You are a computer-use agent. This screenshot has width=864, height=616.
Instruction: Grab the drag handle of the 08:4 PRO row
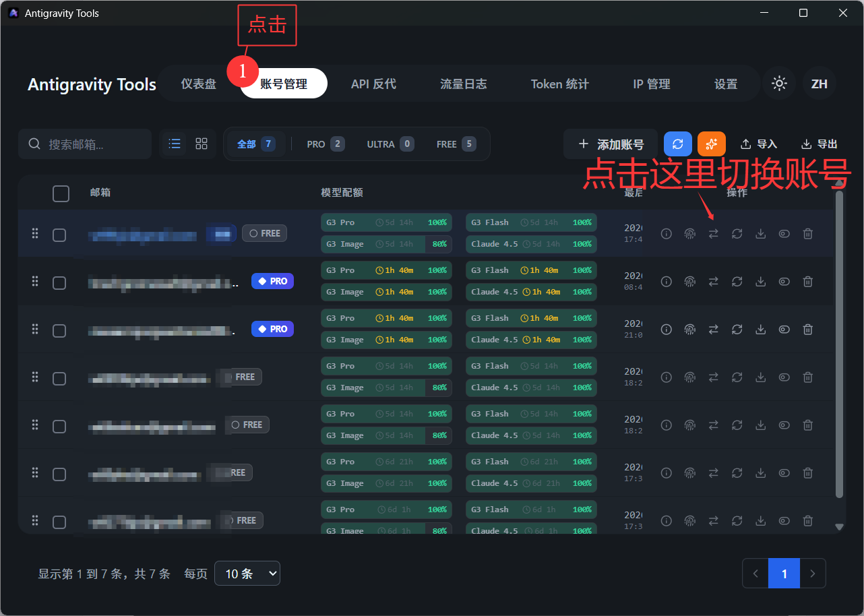[x=35, y=281]
